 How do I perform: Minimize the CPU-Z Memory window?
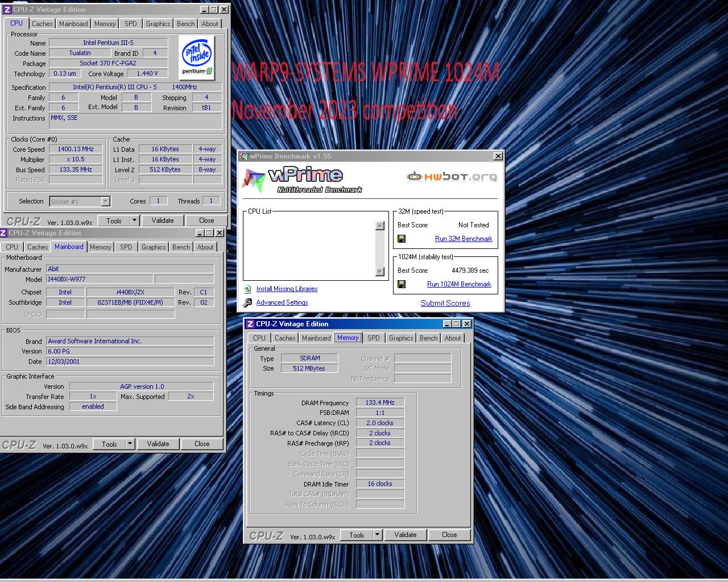[x=448, y=324]
